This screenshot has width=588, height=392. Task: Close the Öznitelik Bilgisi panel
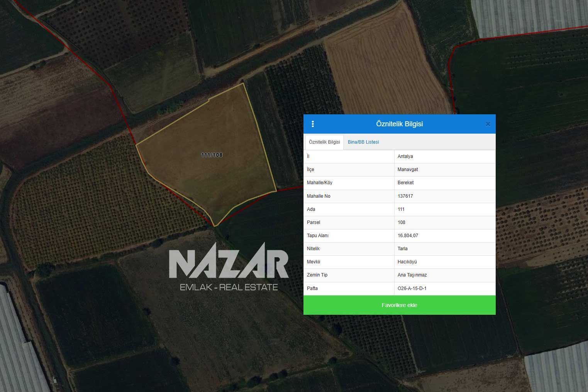[x=488, y=124]
